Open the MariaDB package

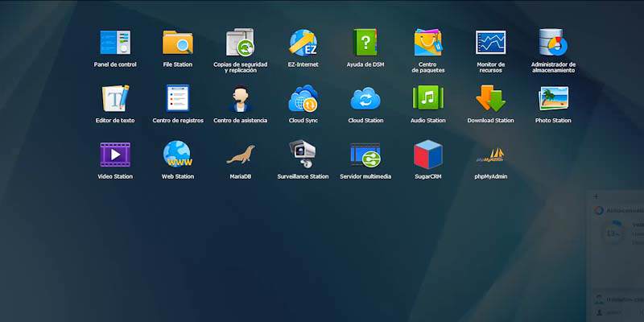(240, 155)
